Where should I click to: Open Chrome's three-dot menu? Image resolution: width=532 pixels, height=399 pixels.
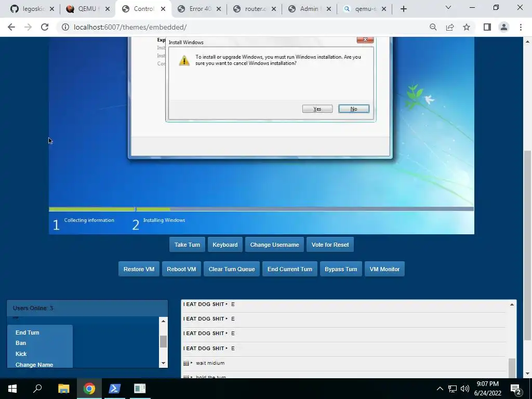[x=521, y=27]
